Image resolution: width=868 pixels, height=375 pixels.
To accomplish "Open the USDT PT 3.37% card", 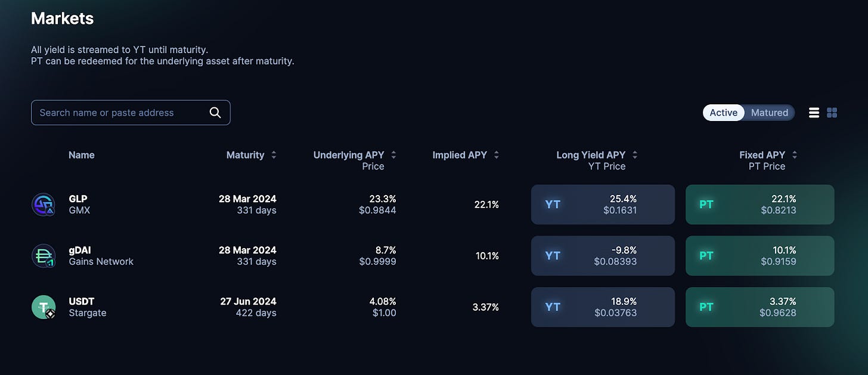I will point(759,307).
